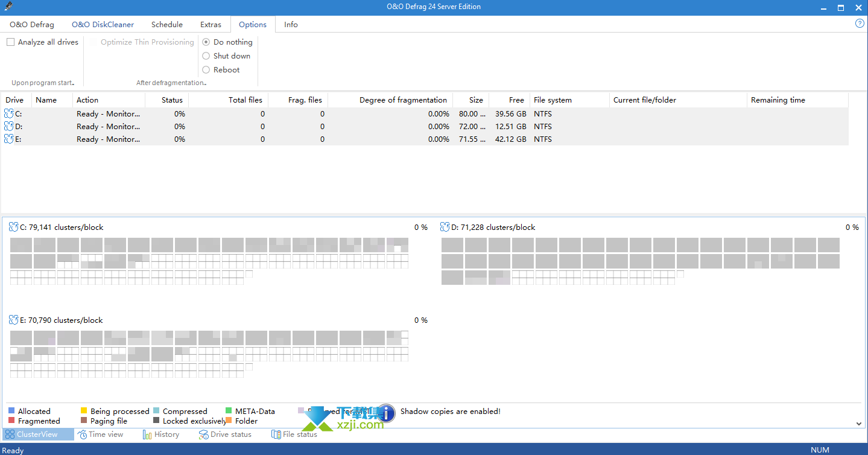Open the O&O DiskCleaner tab

[x=103, y=25]
